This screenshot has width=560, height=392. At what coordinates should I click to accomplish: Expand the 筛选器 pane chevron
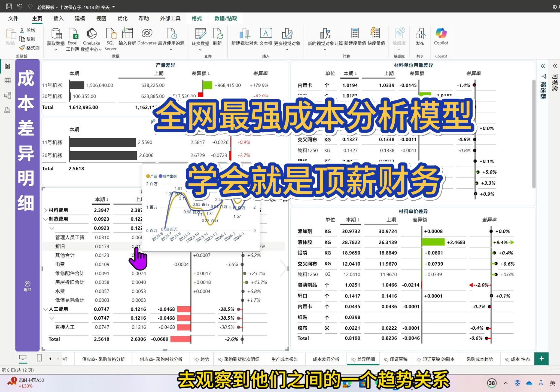coord(543,66)
